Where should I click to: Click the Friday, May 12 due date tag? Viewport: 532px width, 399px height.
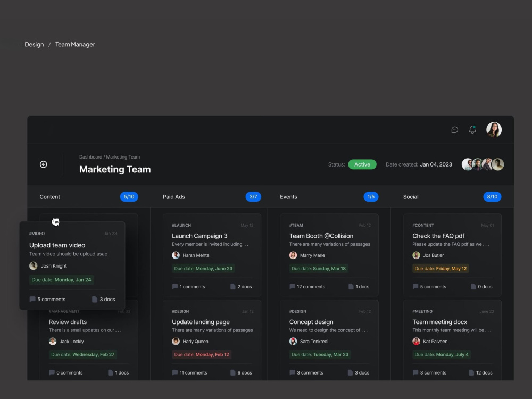[440, 268]
